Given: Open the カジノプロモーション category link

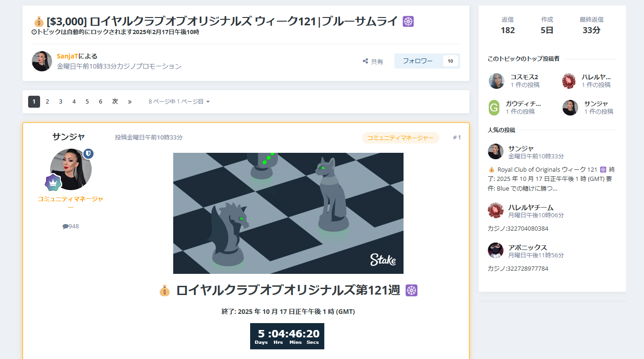Looking at the screenshot, I should pyautogui.click(x=149, y=66).
